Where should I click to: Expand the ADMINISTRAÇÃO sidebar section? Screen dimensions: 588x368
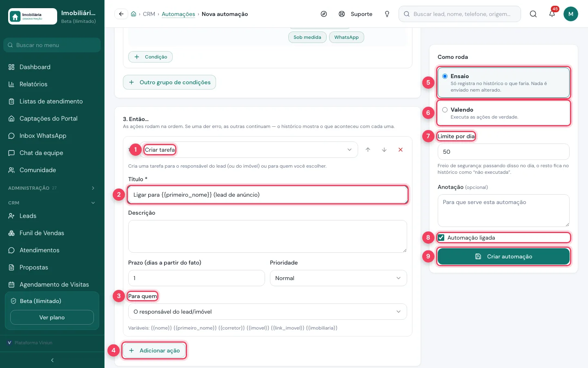point(52,188)
